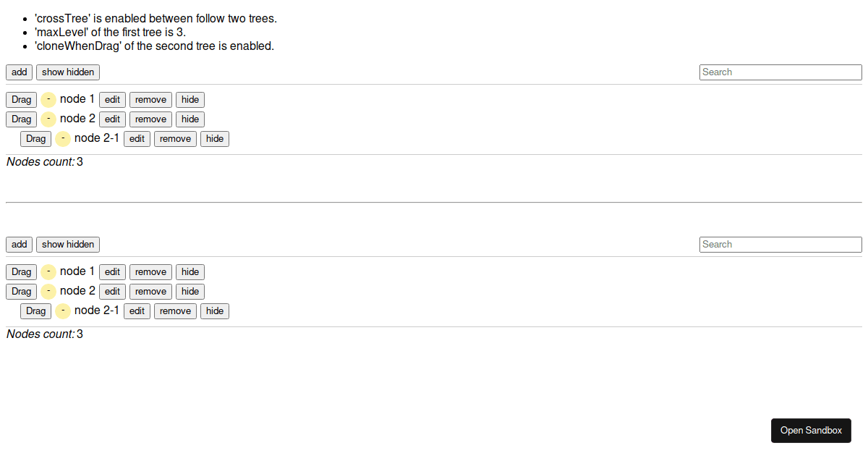The image size is (868, 456).
Task: Remove node 1 from the second tree
Action: pyautogui.click(x=150, y=272)
